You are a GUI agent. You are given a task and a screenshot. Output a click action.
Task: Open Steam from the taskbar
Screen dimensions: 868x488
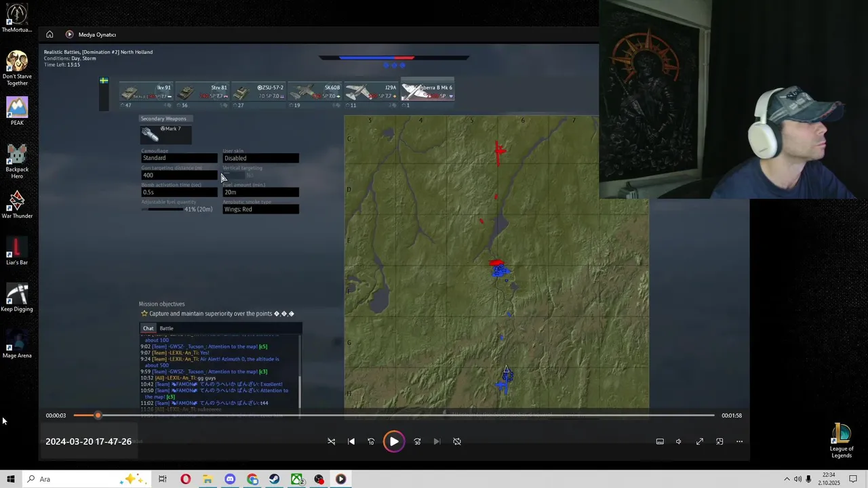(x=275, y=479)
